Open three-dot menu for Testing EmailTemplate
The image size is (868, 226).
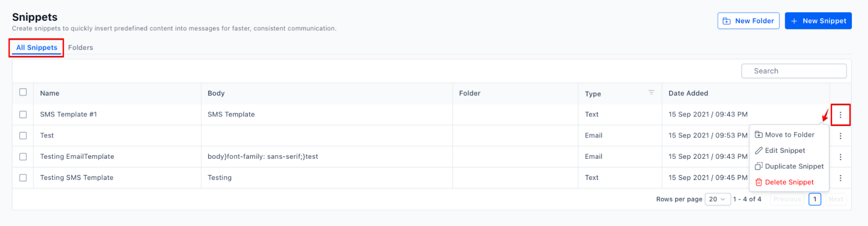[840, 157]
